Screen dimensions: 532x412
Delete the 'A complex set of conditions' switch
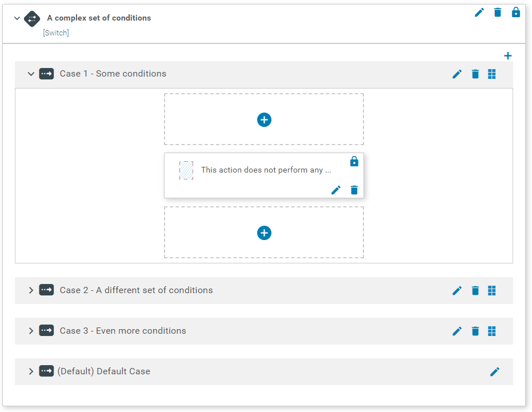coord(498,13)
